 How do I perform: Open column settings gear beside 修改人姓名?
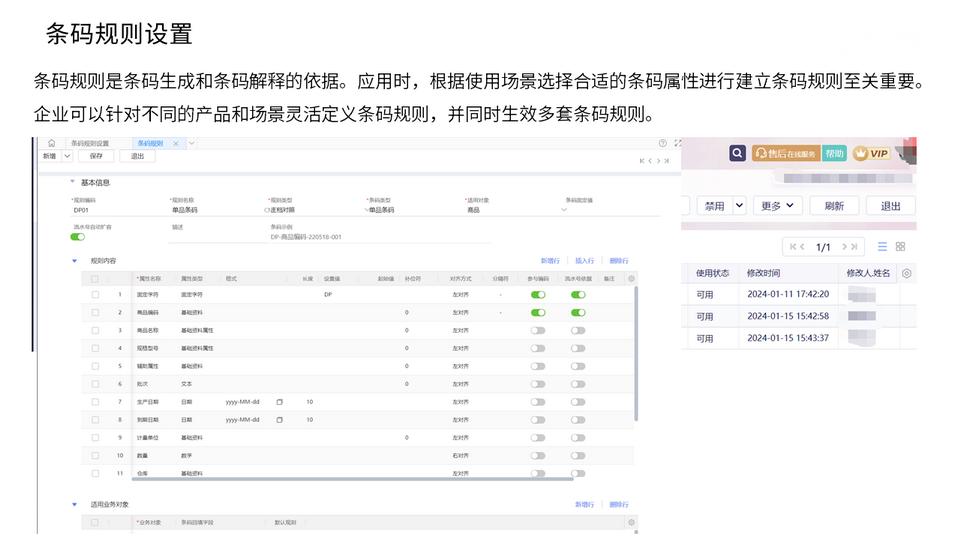pos(906,273)
